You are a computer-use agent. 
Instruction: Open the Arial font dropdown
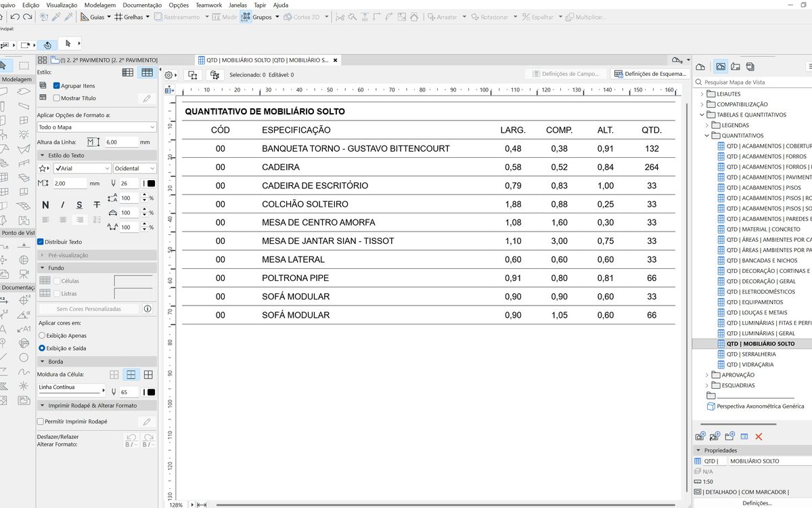pyautogui.click(x=83, y=168)
